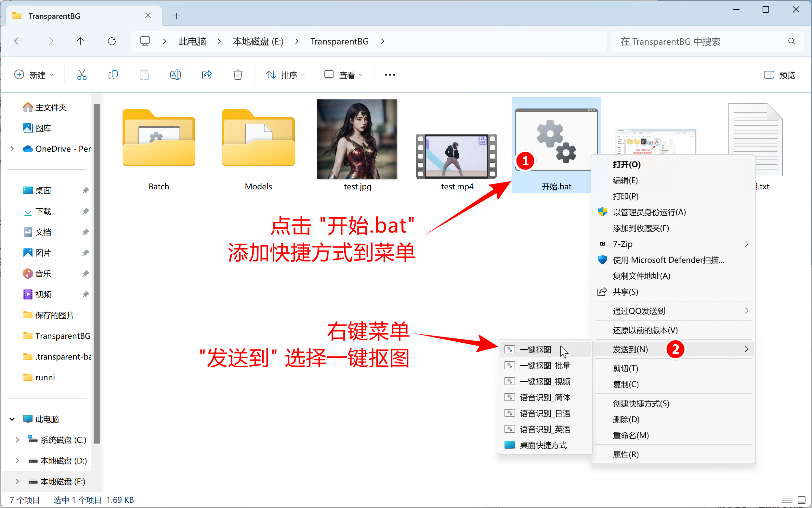This screenshot has width=812, height=508.
Task: Click the navigation pane vertical scrollbar
Action: [97, 273]
